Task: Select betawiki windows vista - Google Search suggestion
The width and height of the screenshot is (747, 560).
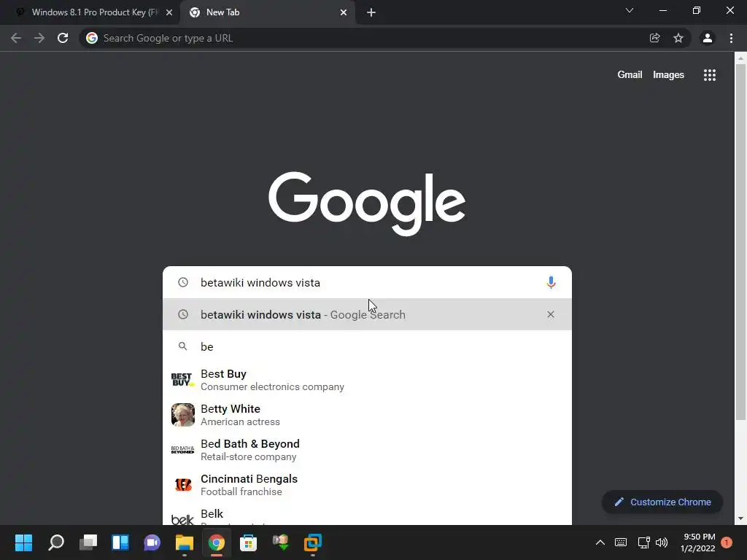Action: (367, 314)
